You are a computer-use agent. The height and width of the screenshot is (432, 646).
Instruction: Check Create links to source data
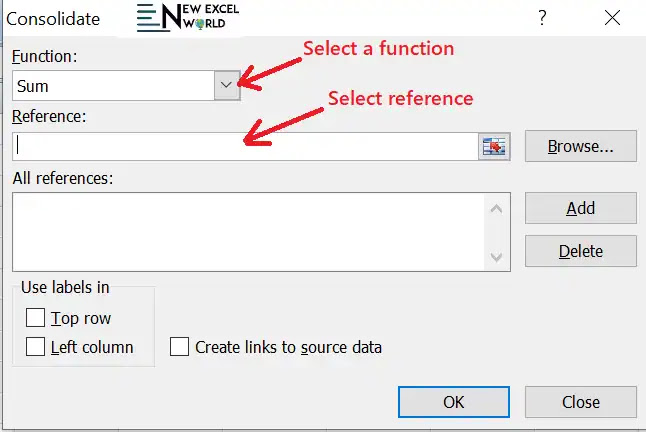point(179,347)
